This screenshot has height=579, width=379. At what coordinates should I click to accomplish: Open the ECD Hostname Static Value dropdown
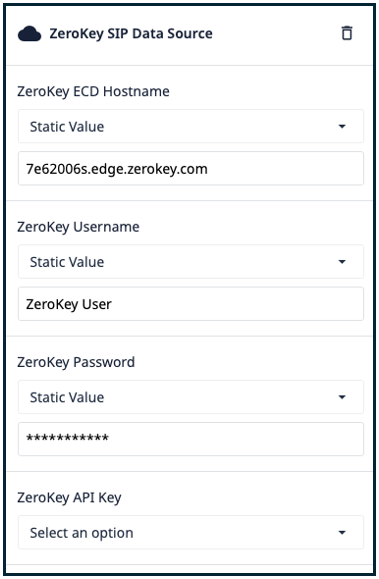191,126
